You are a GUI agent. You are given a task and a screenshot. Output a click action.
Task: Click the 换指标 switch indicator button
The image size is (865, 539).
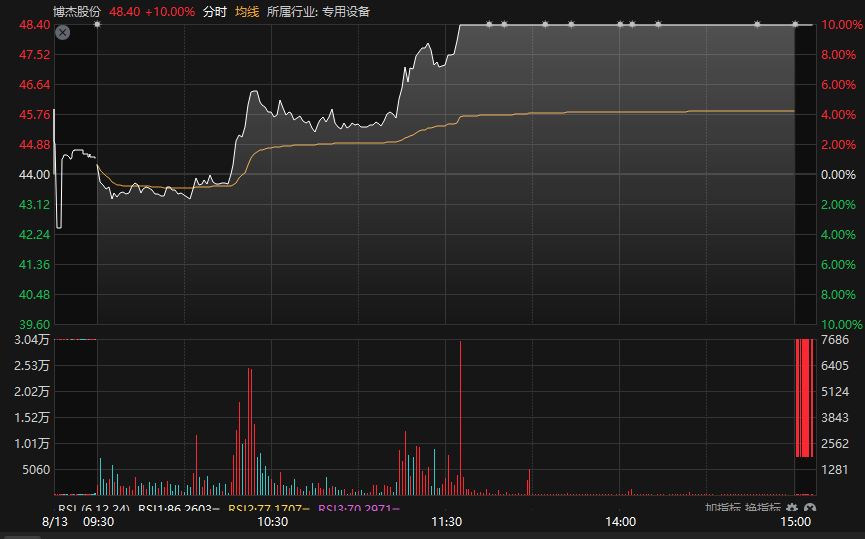(762, 508)
